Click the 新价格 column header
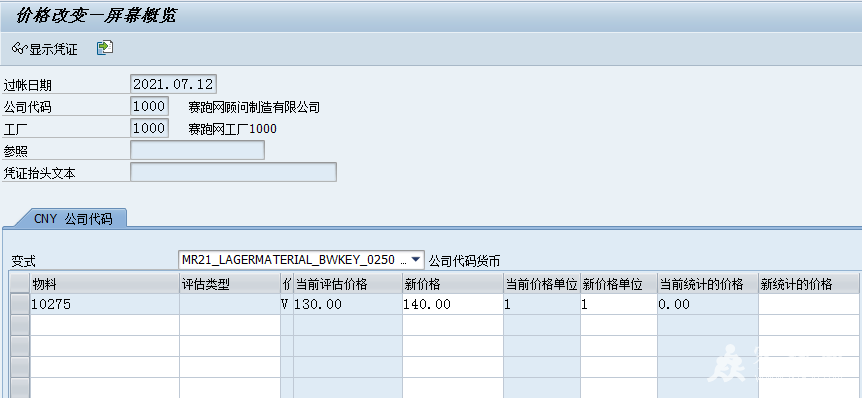 coord(452,284)
